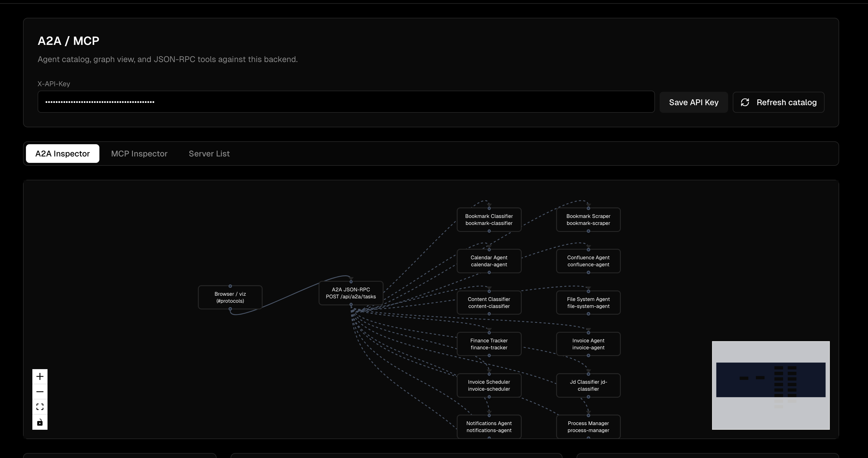Switch to the MCP Inspector tab

click(x=139, y=154)
